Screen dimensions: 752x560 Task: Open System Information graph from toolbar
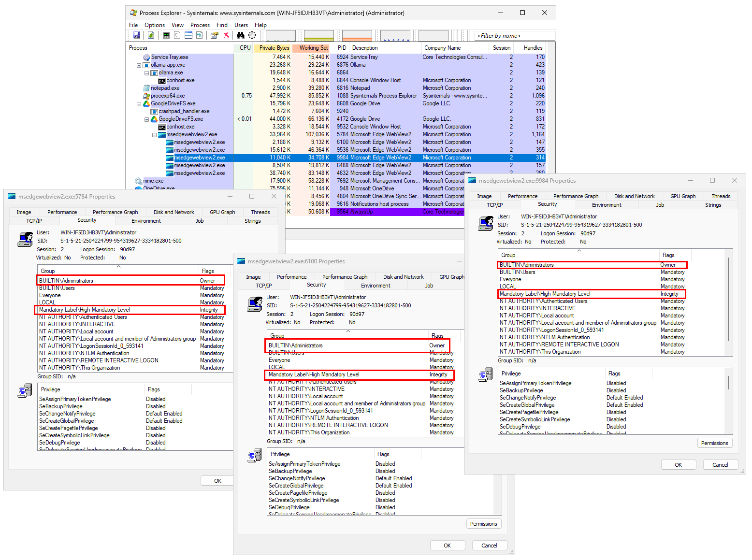(165, 35)
